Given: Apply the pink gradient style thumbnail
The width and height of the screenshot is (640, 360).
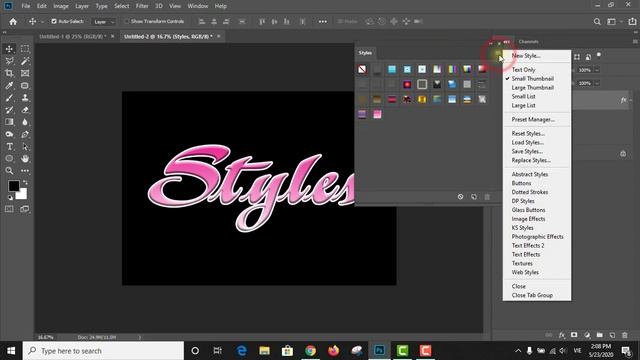Looking at the screenshot, I should pos(377,114).
